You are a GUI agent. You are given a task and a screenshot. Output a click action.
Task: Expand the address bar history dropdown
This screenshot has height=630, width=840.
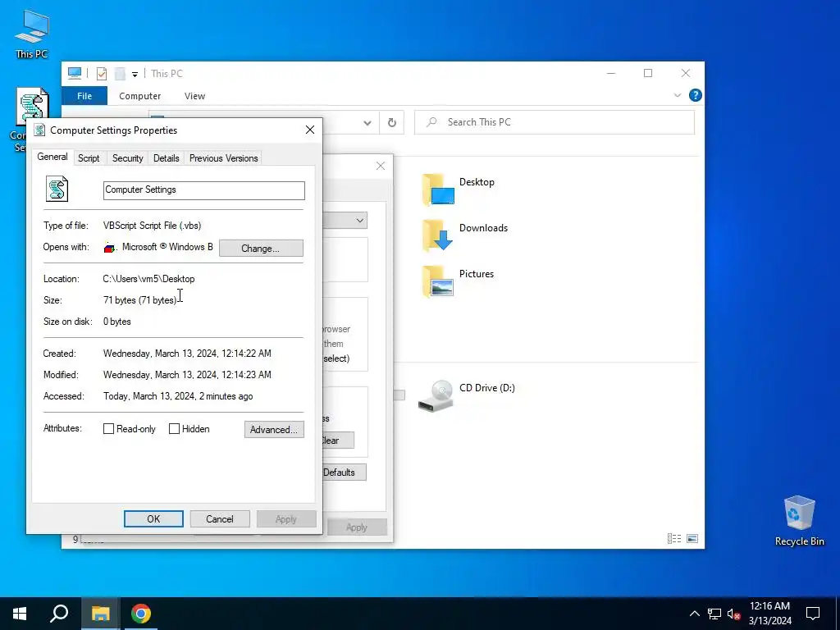367,123
